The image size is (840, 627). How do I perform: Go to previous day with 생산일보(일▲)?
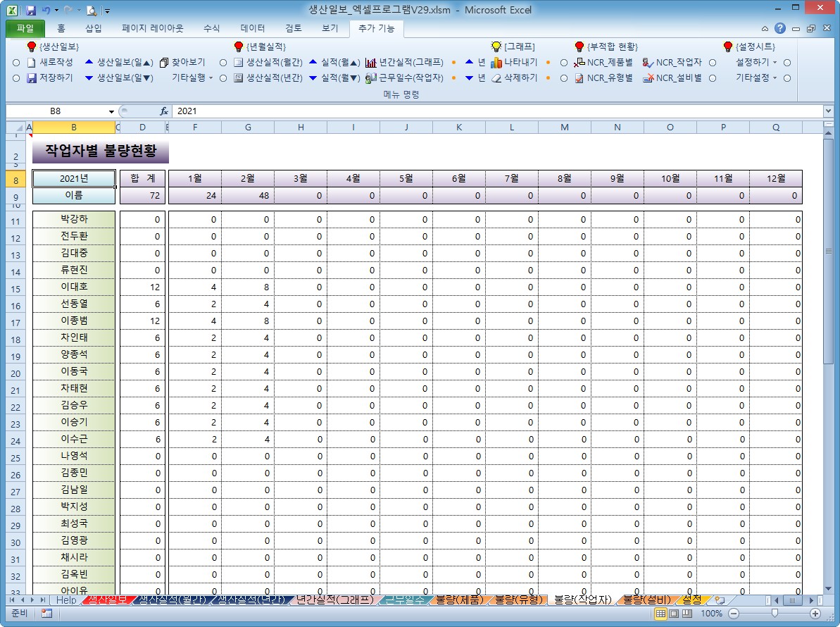tap(119, 63)
